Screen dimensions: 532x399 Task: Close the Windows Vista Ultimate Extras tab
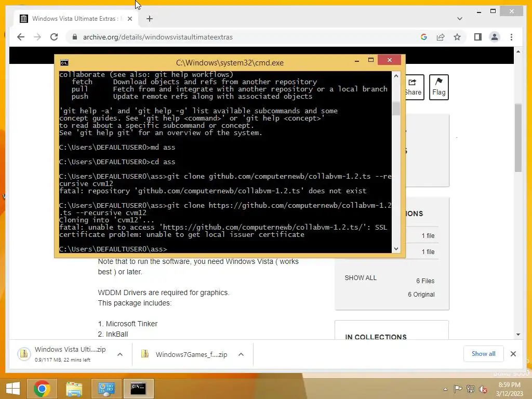pyautogui.click(x=129, y=19)
